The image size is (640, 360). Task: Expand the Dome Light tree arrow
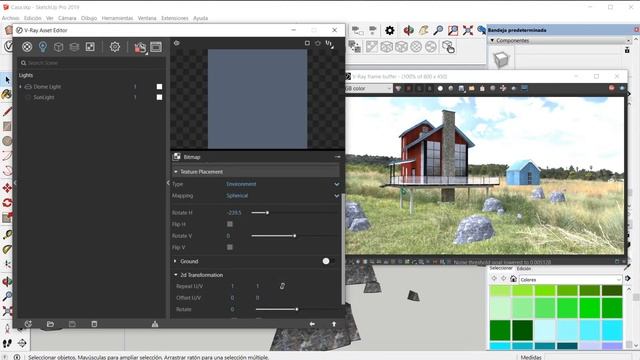[x=20, y=87]
